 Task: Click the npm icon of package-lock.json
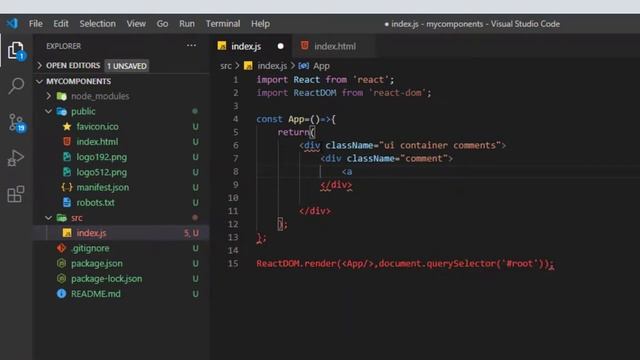tap(61, 278)
